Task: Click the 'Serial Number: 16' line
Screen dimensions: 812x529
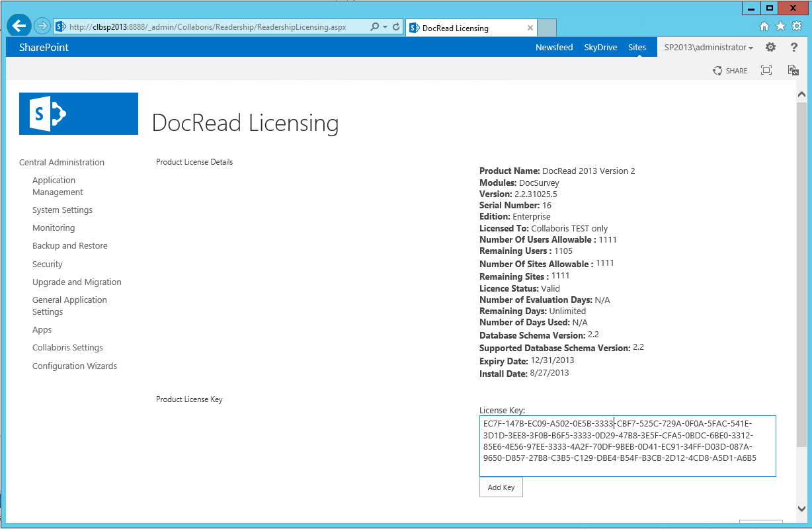Action: [515, 206]
